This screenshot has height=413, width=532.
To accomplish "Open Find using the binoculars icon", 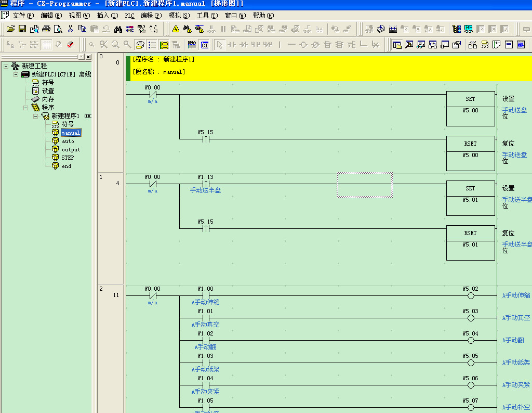I will click(118, 29).
